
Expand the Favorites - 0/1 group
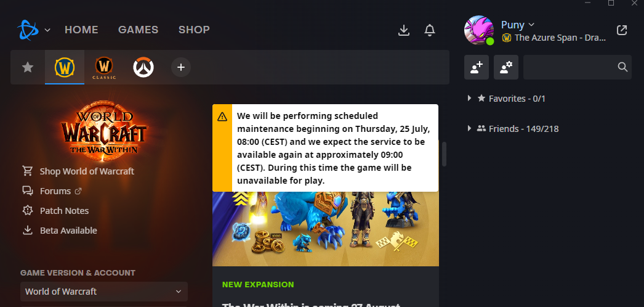(507, 98)
